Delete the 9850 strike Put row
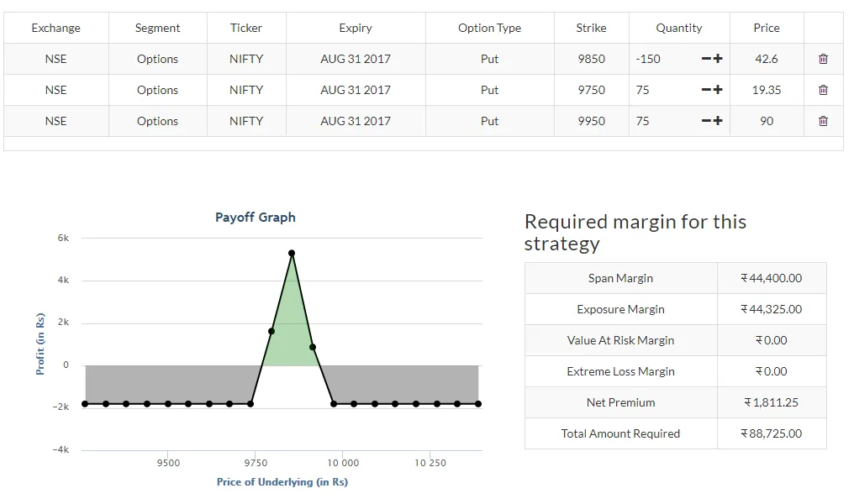 pos(823,59)
